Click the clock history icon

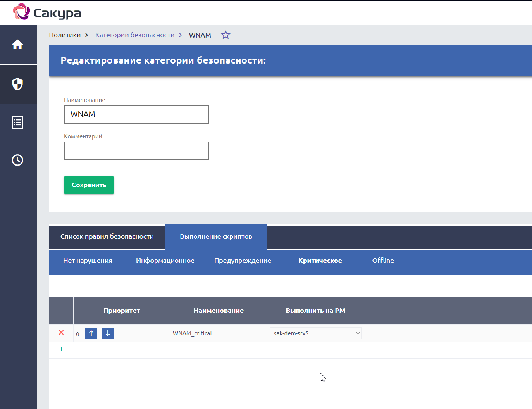coord(17,160)
